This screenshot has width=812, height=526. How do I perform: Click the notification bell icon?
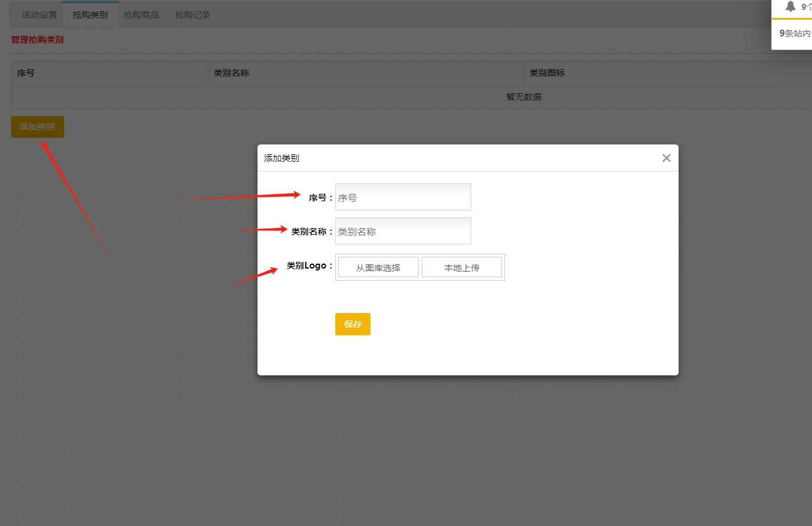point(790,7)
